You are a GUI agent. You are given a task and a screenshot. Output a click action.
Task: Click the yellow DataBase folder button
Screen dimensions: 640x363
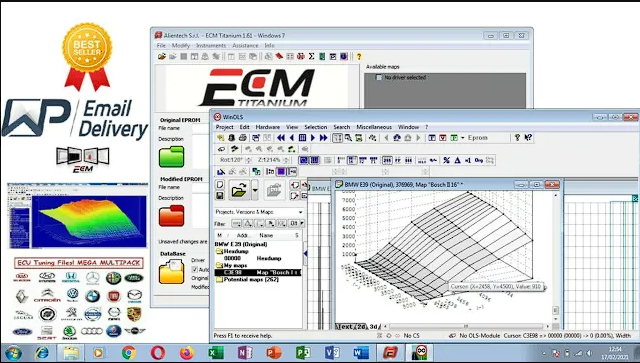click(171, 272)
